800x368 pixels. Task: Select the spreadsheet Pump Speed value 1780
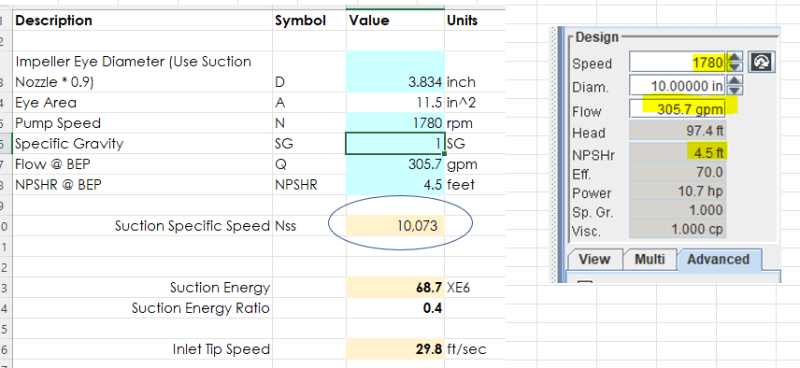395,123
